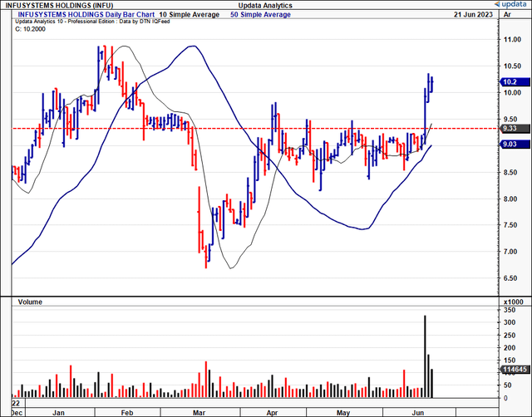Image resolution: width=532 pixels, height=417 pixels.
Task: Click the 'Jan' month on time axis
Action: point(59,413)
